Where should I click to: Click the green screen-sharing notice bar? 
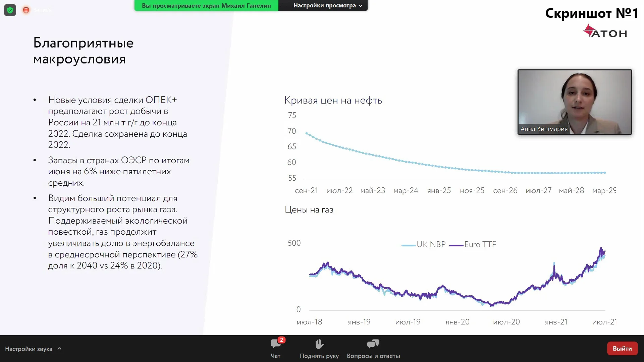[206, 5]
